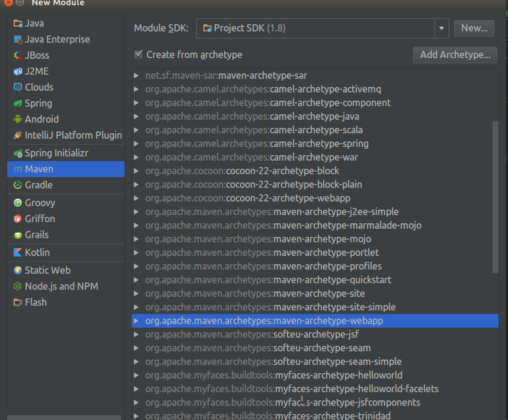Click the New... SDK button
This screenshot has width=508, height=420.
[474, 28]
